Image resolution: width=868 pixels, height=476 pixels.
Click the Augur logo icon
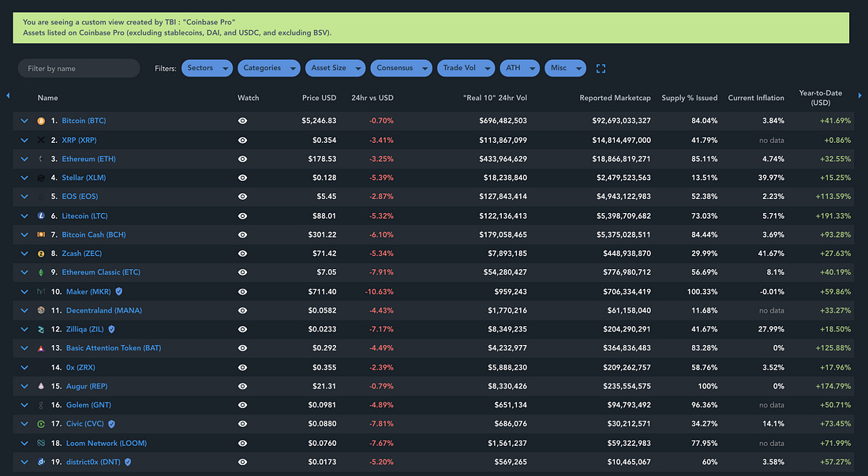coord(41,386)
